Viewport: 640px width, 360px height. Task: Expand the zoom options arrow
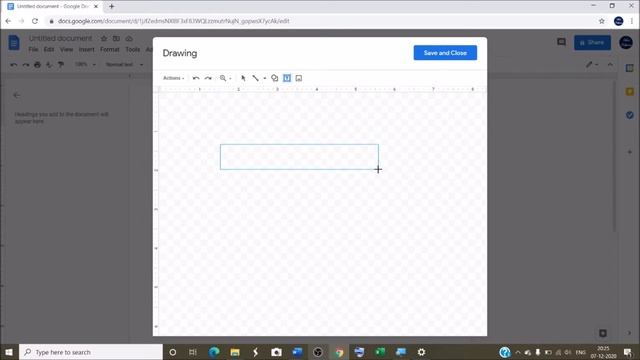[x=230, y=78]
